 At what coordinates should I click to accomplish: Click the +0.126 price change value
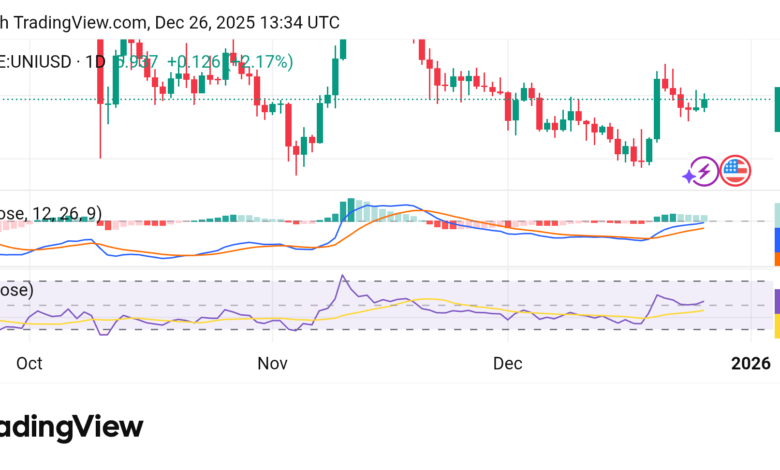(x=194, y=62)
